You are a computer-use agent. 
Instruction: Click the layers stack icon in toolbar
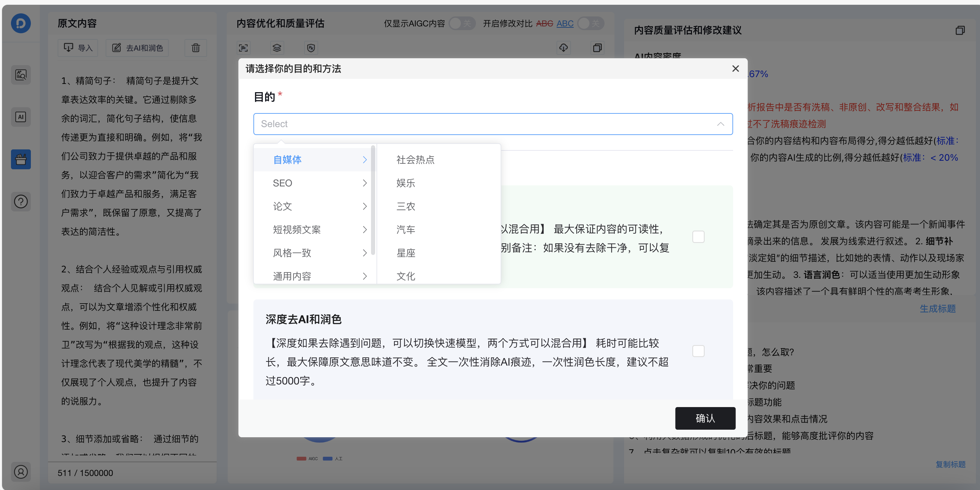(x=277, y=48)
